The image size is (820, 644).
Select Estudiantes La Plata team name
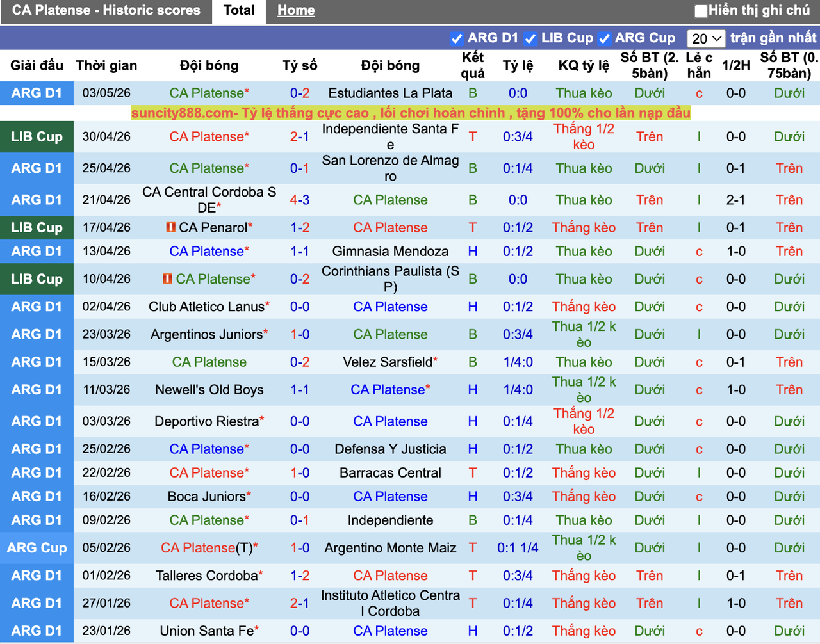pyautogui.click(x=390, y=93)
